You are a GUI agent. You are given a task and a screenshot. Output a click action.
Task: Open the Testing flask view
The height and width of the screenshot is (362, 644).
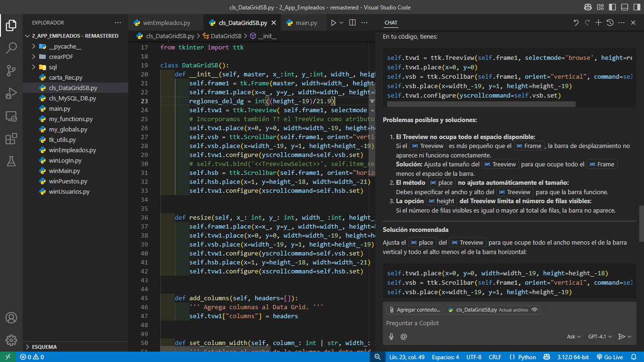tap(11, 161)
